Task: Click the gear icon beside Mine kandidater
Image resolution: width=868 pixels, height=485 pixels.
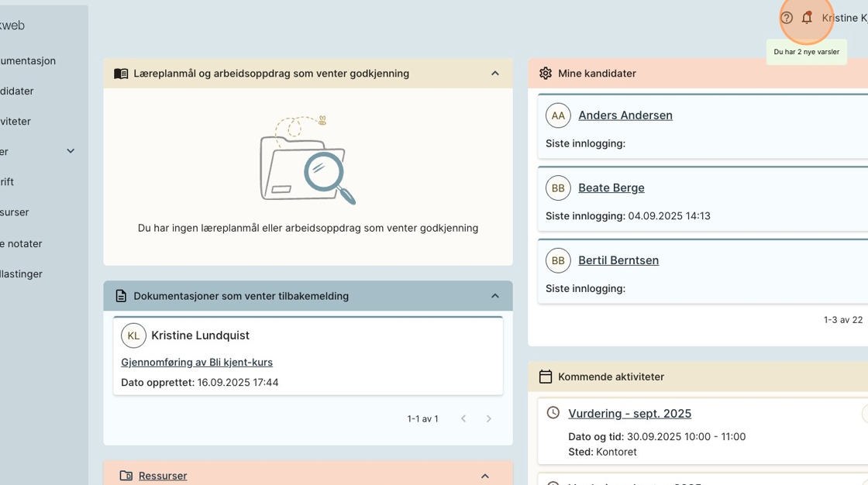Action: (x=546, y=74)
